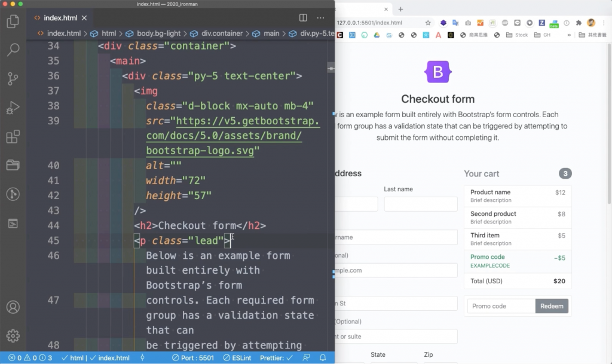Image resolution: width=612 pixels, height=364 pixels.
Task: Open the Manage gear in VS Code
Action: (x=13, y=335)
